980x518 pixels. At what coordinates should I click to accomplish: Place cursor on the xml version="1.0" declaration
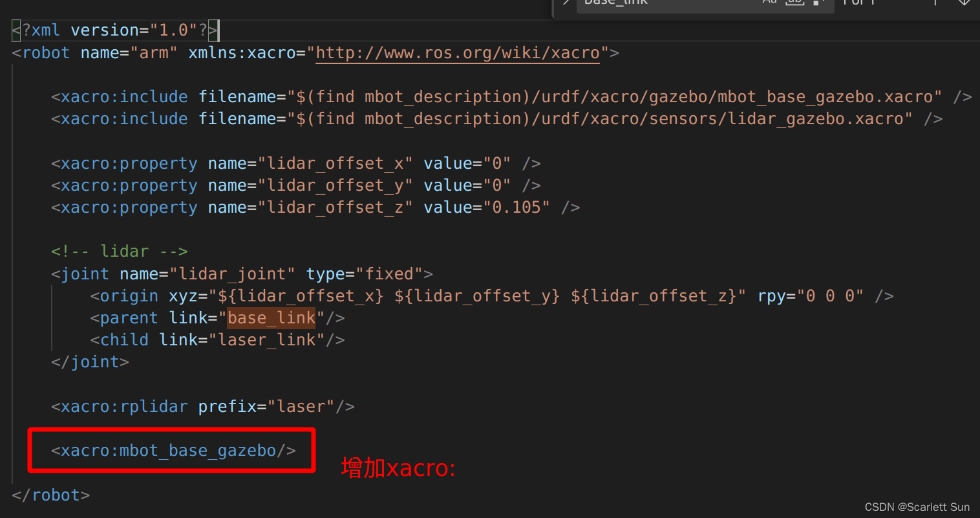[115, 30]
